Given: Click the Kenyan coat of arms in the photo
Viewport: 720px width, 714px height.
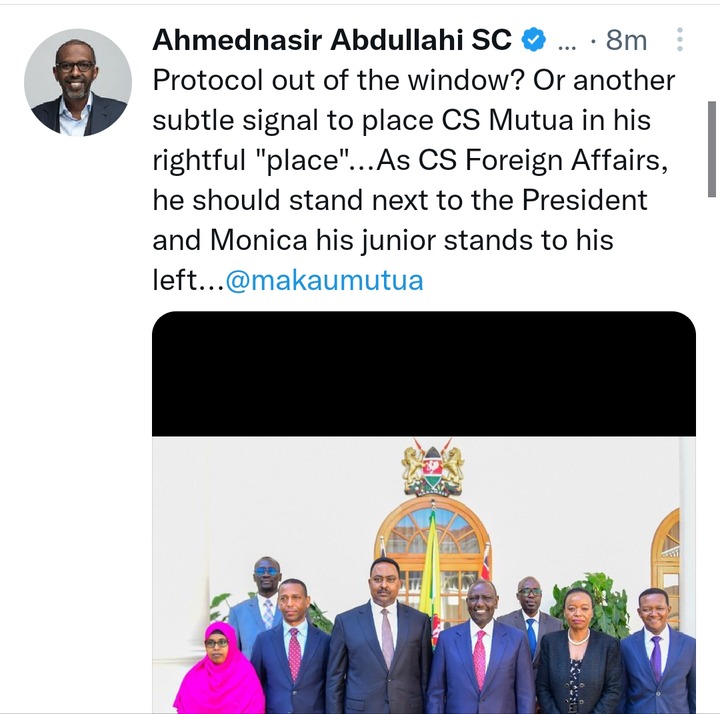Looking at the screenshot, I should pos(433,467).
